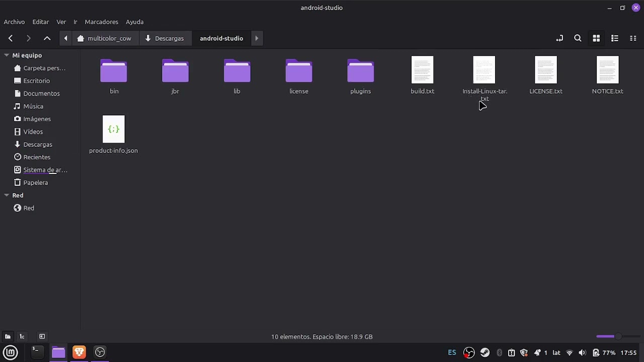Screen dimensions: 644x362
Task: Open Brave browser from the taskbar
Action: click(79, 352)
